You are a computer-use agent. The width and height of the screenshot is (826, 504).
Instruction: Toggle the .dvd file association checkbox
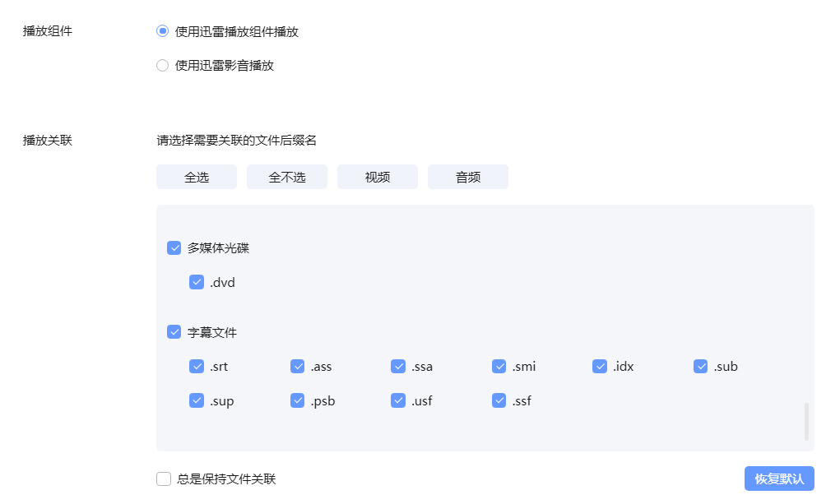197,282
